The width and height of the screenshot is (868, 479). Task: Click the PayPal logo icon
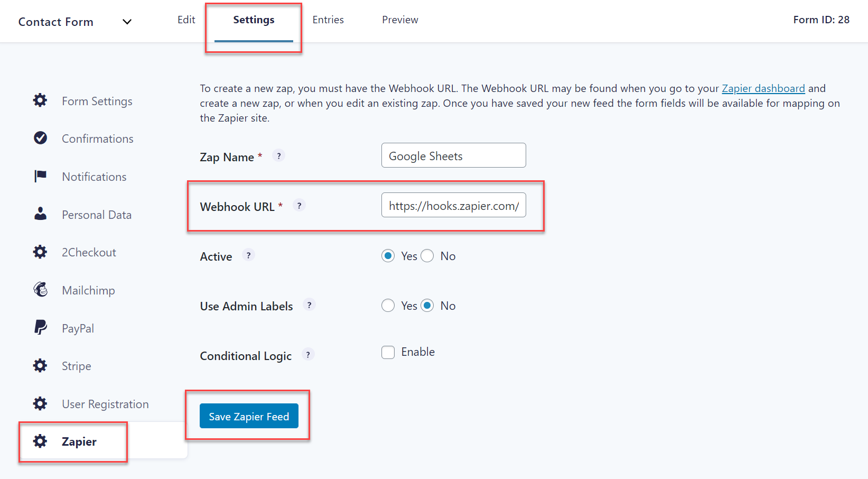[40, 328]
